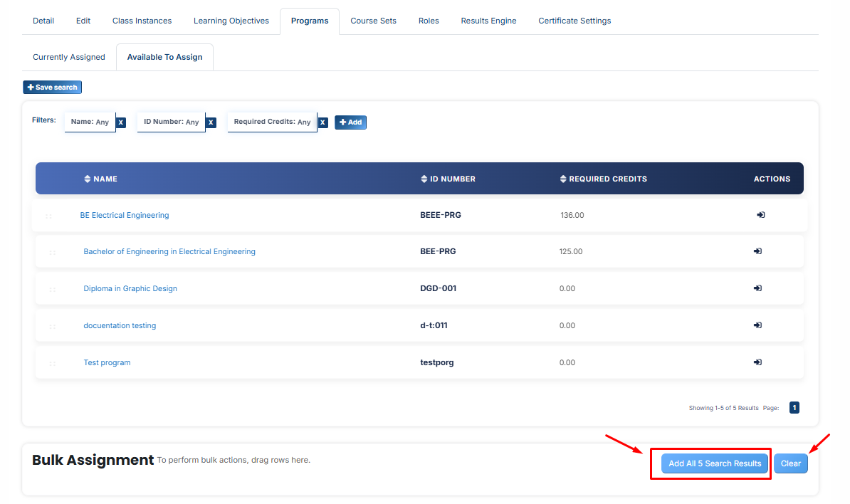Viewport: 850px width, 504px height.
Task: Add a new filter
Action: point(351,122)
